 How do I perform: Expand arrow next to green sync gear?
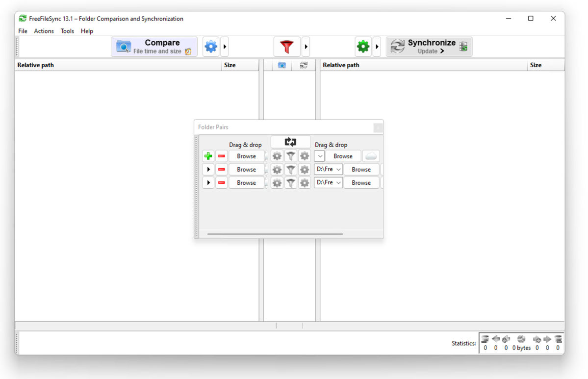coord(377,47)
